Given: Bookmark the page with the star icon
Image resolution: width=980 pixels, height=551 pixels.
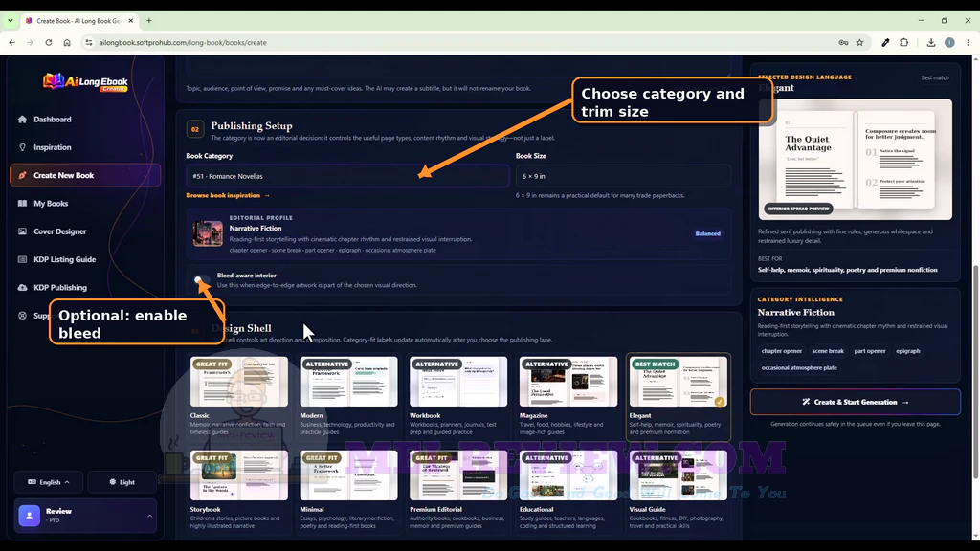Looking at the screenshot, I should (x=860, y=42).
